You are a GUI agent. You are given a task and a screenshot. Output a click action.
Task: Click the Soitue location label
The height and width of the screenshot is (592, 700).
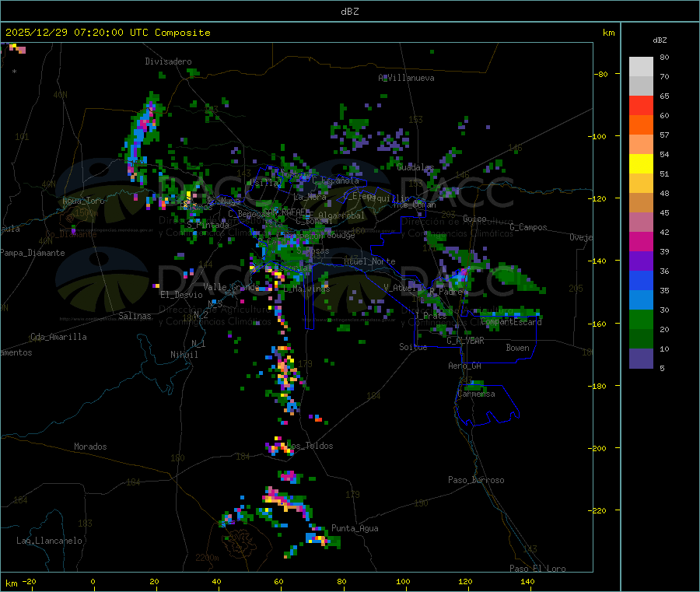[413, 347]
